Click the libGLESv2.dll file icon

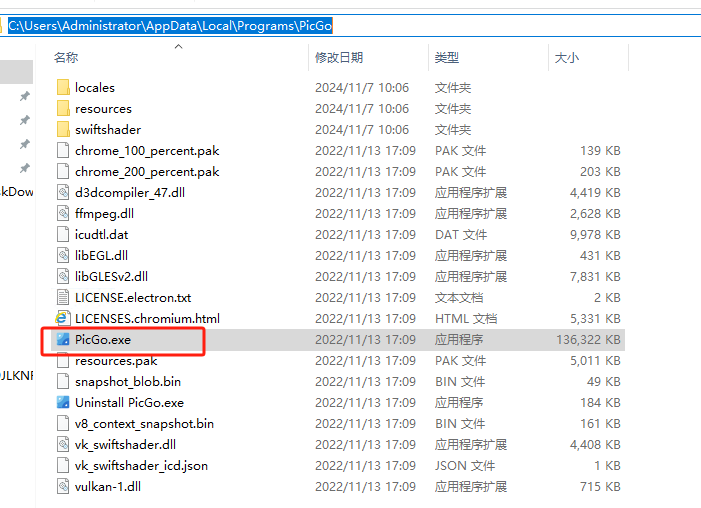63,276
